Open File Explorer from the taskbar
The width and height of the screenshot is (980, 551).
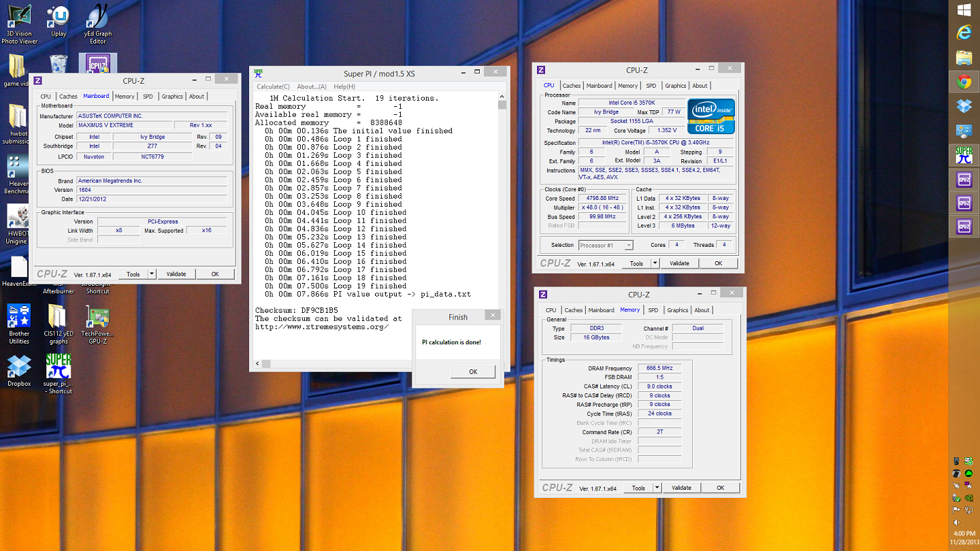tap(964, 57)
